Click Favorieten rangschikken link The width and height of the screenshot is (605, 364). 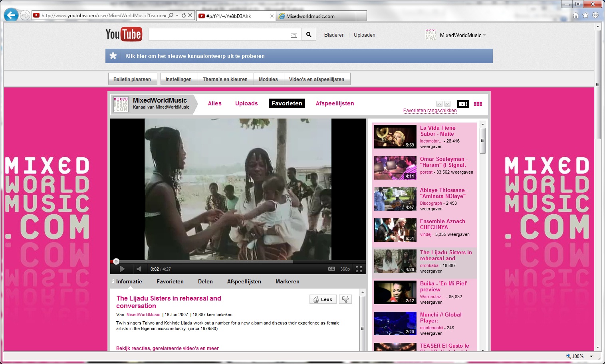point(430,111)
